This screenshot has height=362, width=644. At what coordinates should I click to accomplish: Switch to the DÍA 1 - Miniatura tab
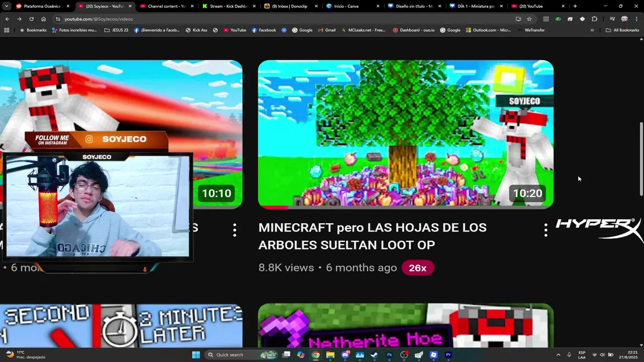point(476,6)
